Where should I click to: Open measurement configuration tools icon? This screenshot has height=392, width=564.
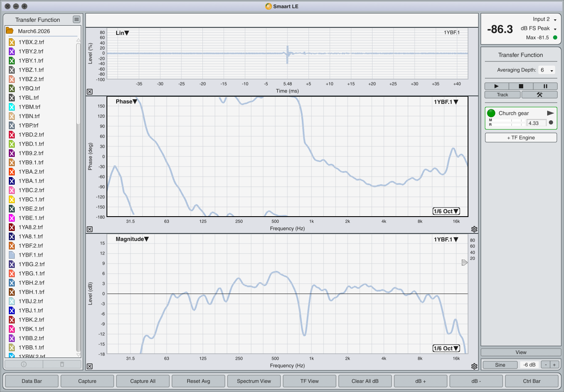tap(540, 95)
